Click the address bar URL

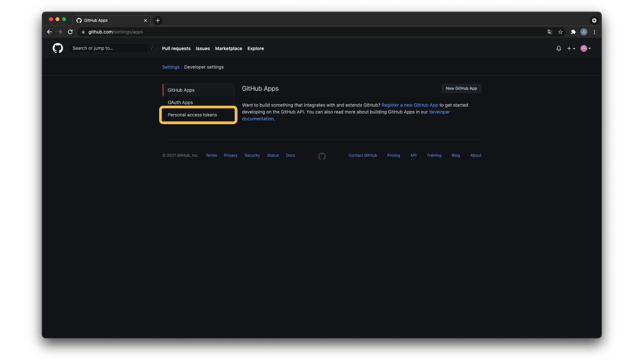(115, 32)
